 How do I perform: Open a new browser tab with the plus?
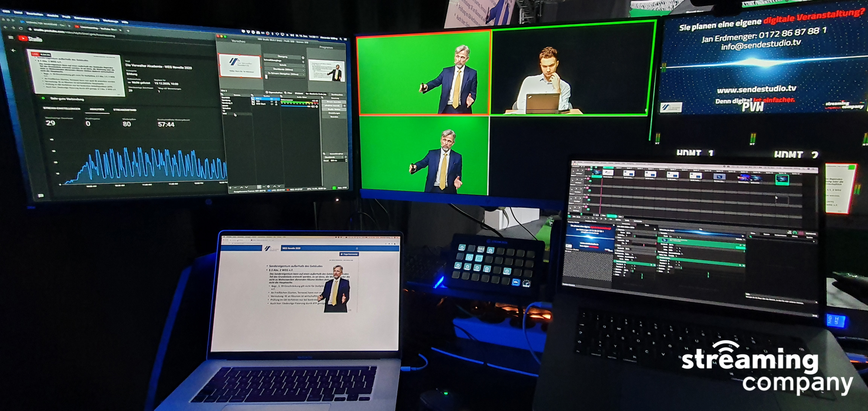tap(128, 31)
